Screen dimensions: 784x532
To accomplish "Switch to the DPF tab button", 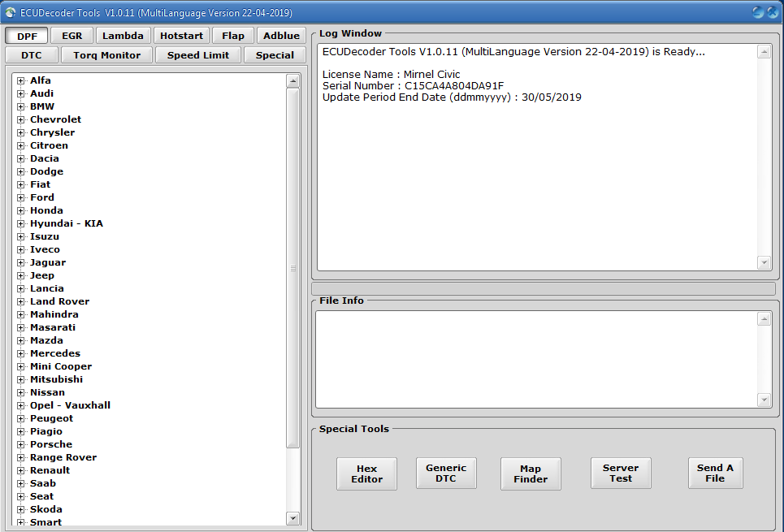I will pyautogui.click(x=27, y=36).
